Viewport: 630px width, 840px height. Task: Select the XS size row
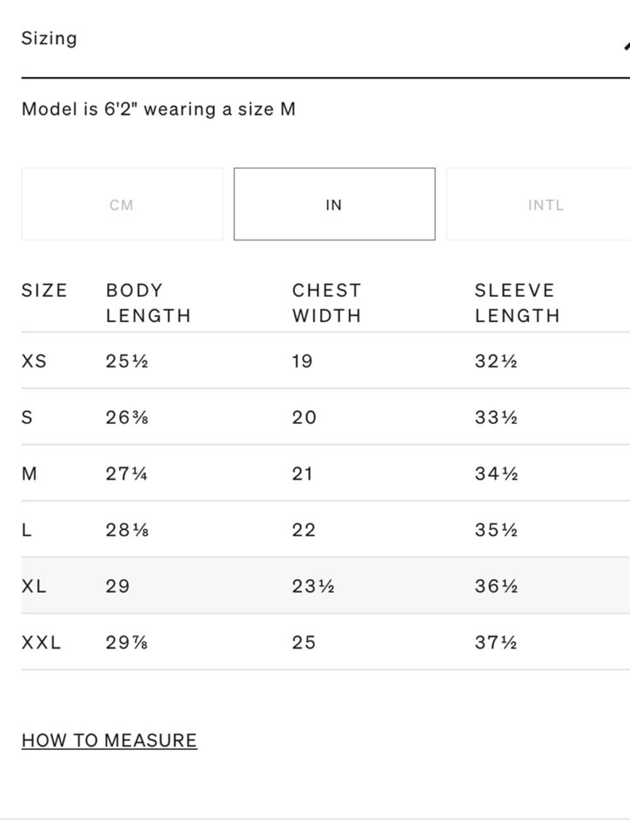click(326, 361)
